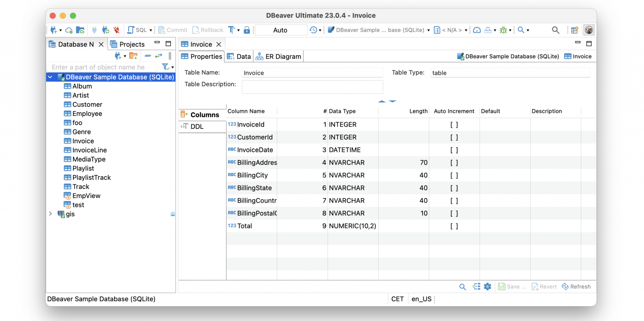Type in the Table Description field

tap(312, 87)
